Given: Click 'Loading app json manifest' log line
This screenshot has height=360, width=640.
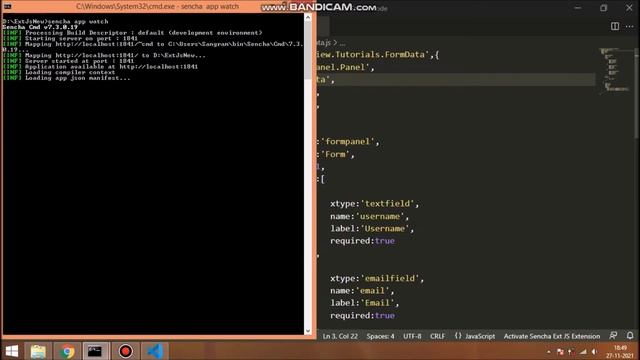Looking at the screenshot, I should point(67,78).
